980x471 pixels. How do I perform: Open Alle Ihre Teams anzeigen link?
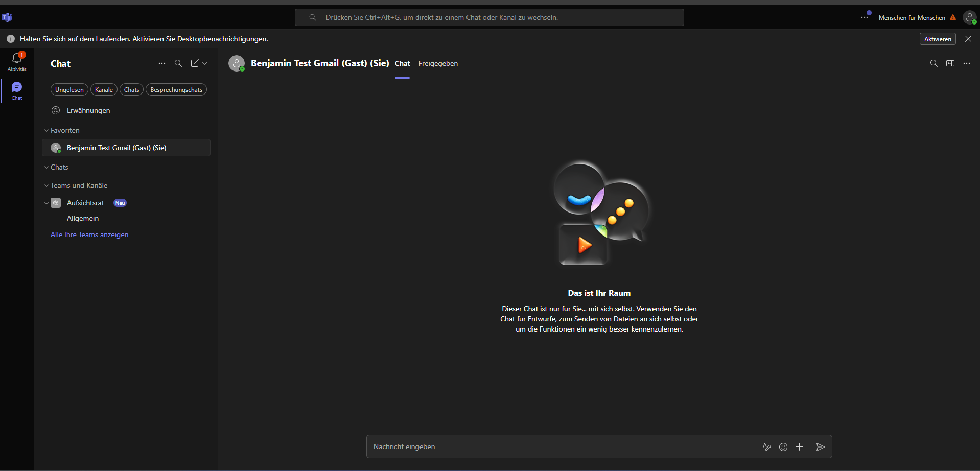point(89,235)
